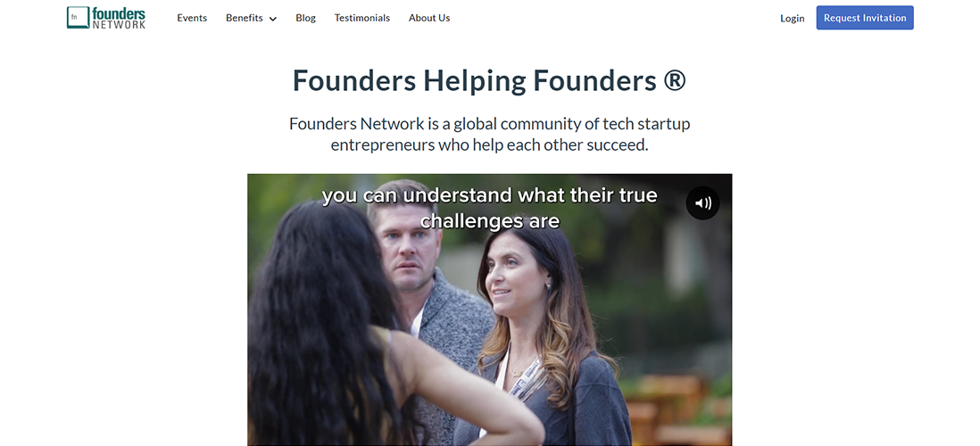Expand the Benefits dropdown chevron

pos(272,19)
